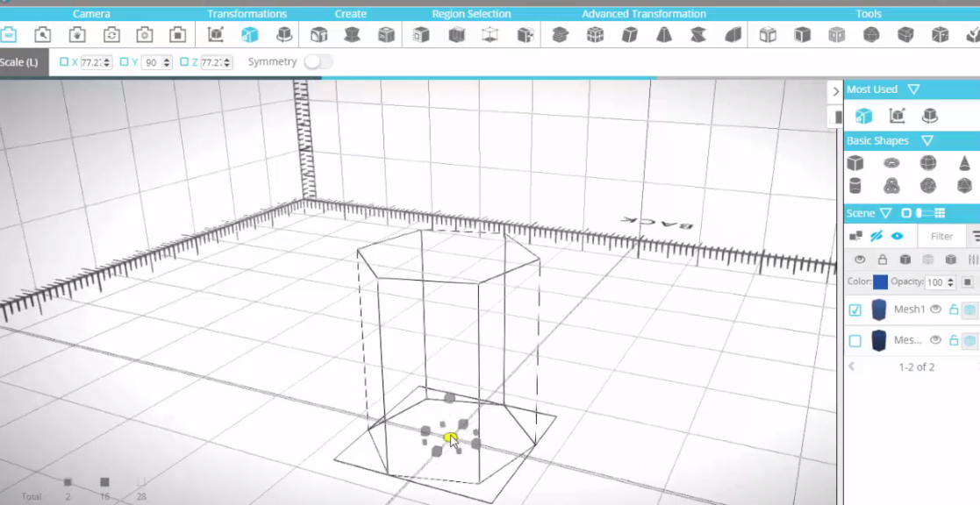Open the Advanced Transformation toolbar section
The height and width of the screenshot is (505, 980).
[x=644, y=14]
